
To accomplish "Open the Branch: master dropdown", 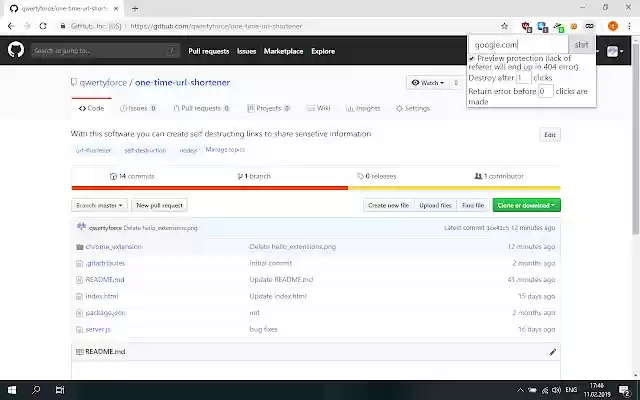I will [x=99, y=205].
